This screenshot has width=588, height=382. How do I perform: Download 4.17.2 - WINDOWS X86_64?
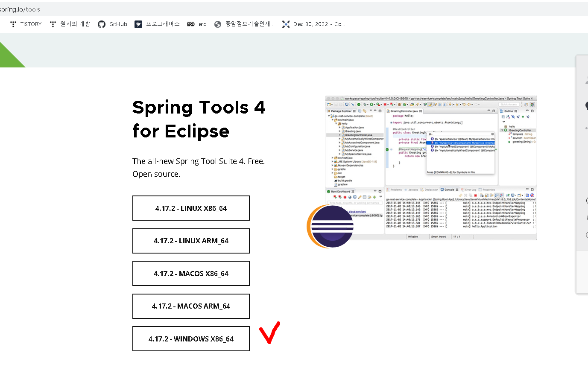click(191, 339)
